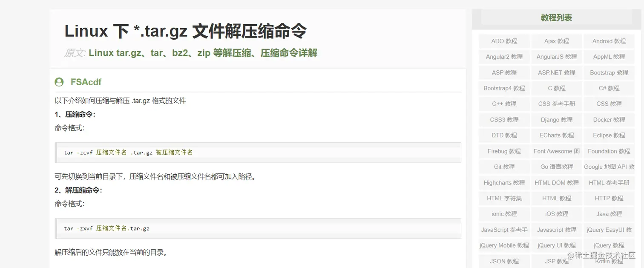
Task: Select the HTML 教程 entry
Action: tap(557, 198)
